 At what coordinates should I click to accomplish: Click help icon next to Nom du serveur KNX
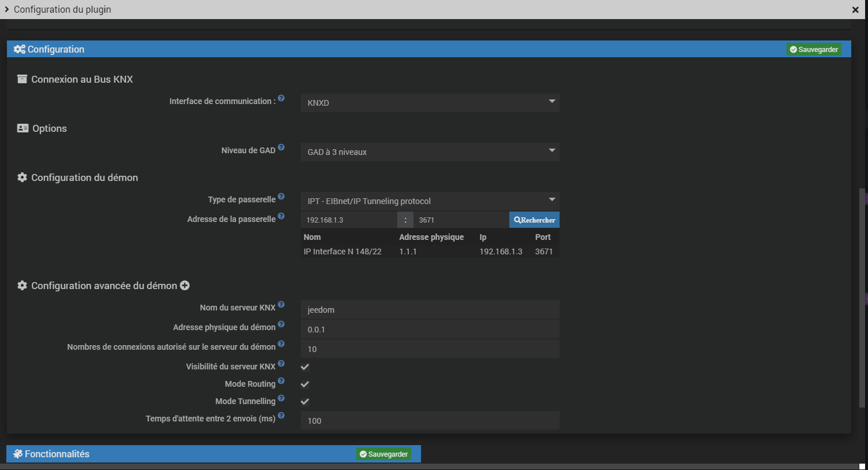tap(281, 305)
